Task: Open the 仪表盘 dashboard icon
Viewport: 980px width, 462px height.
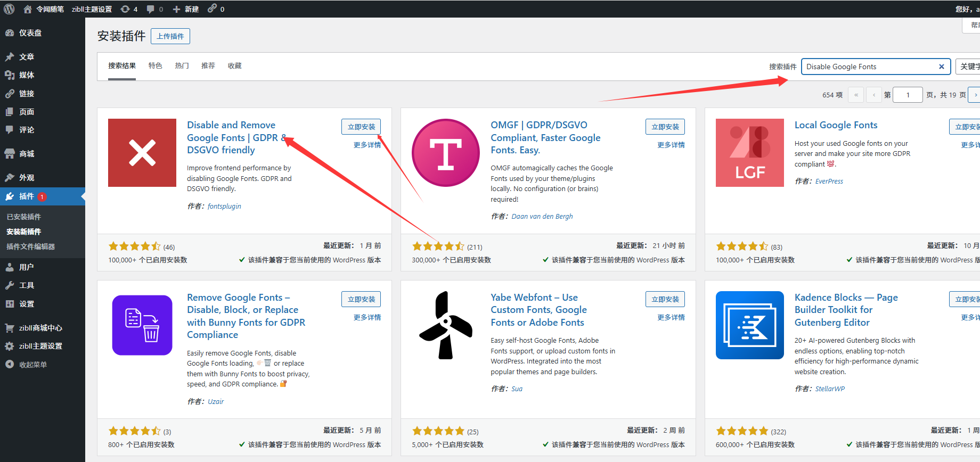Action: pyautogui.click(x=10, y=33)
